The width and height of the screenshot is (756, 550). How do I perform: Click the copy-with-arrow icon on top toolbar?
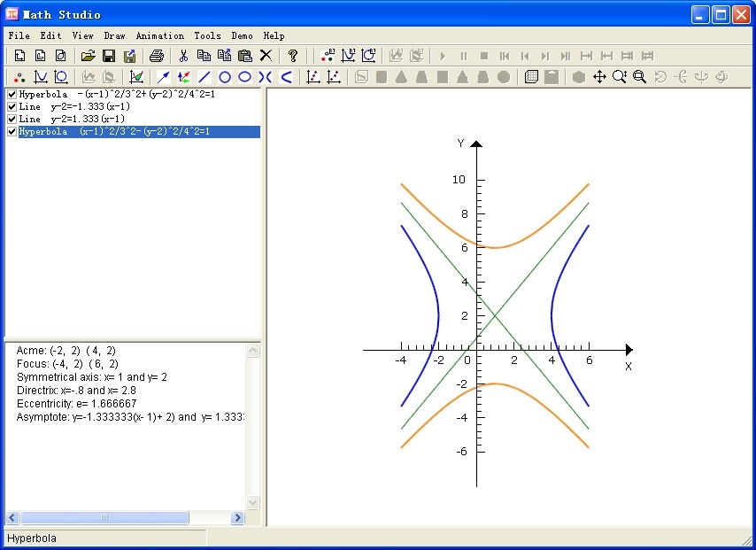[x=224, y=56]
